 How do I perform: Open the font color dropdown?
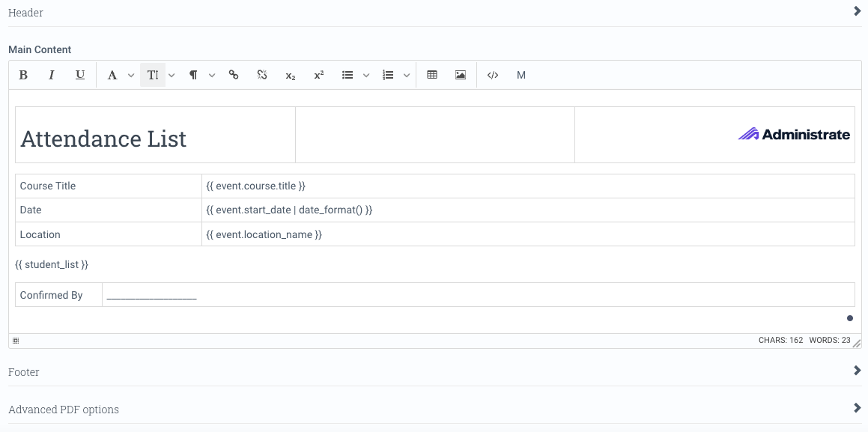[131, 75]
